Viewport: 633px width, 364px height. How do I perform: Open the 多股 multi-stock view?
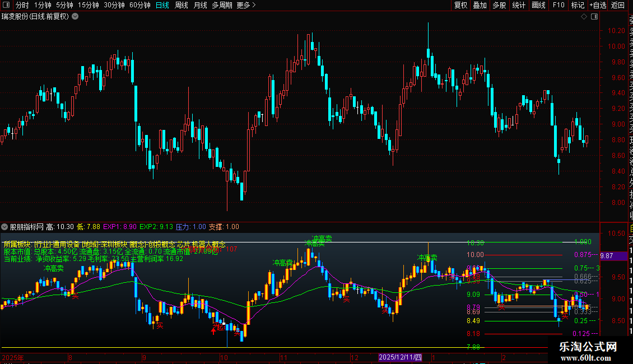point(499,5)
